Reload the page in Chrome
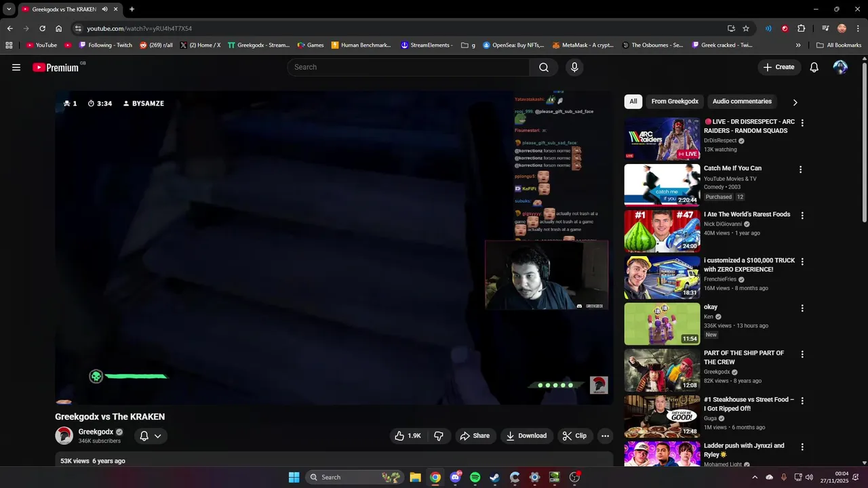 tap(42, 28)
